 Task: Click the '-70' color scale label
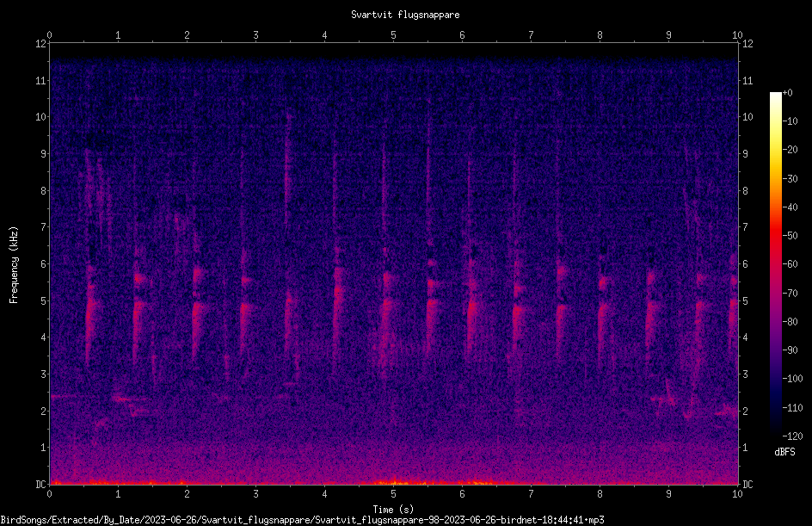click(790, 294)
